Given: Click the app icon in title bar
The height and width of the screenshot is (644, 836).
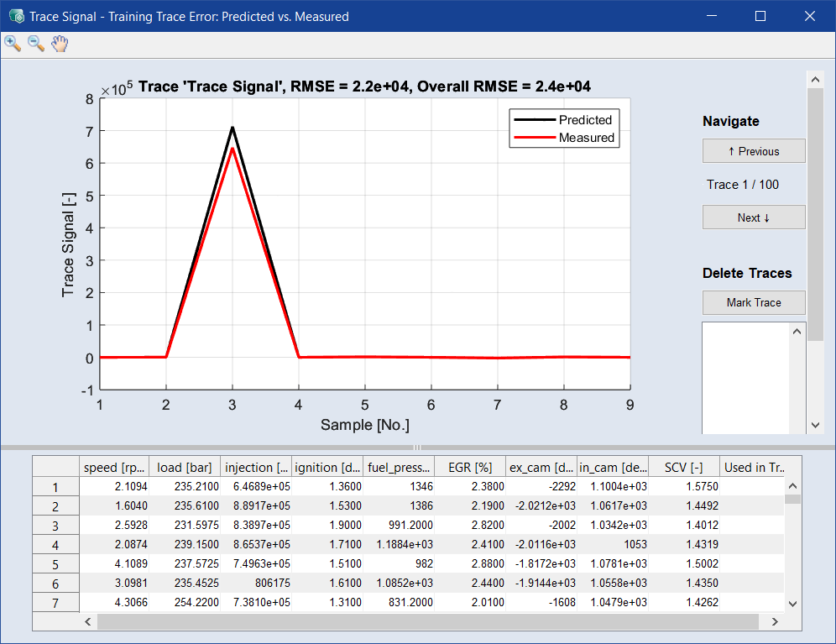Looking at the screenshot, I should (15, 16).
